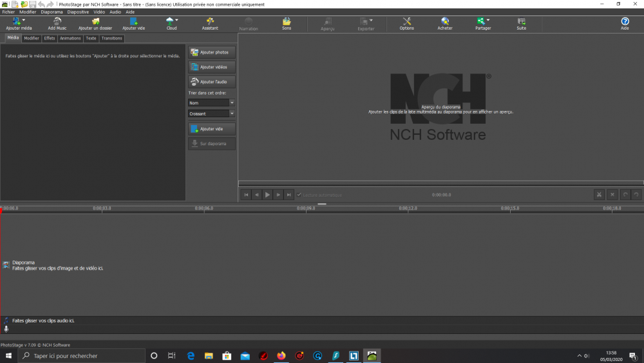The width and height of the screenshot is (644, 363).
Task: Open the Diaporama menu
Action: (52, 12)
